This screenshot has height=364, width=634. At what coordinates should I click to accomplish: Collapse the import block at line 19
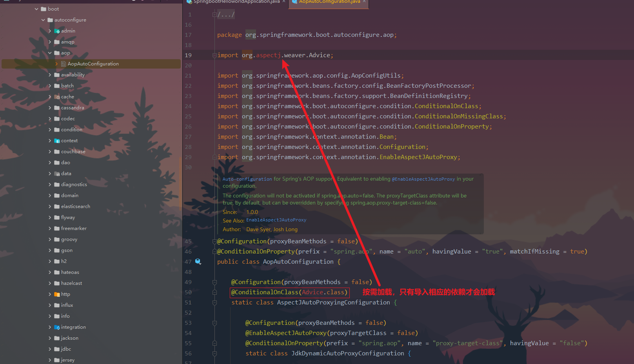pyautogui.click(x=214, y=56)
